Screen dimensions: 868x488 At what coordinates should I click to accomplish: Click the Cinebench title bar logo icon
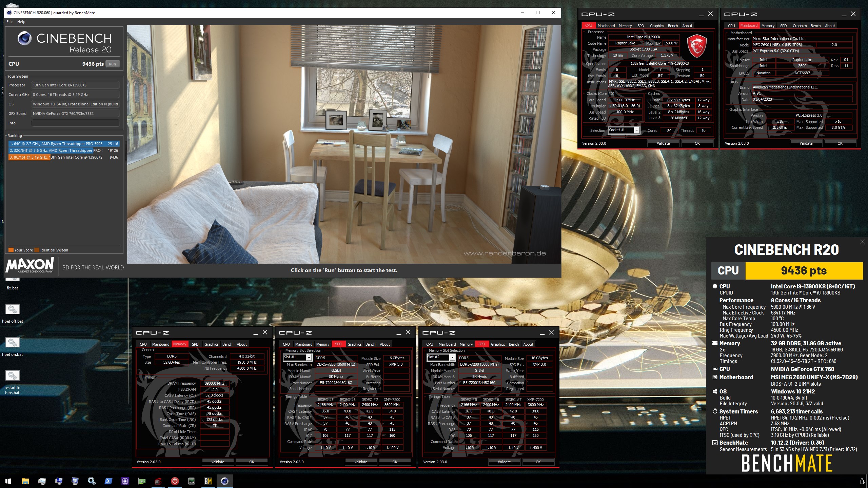9,13
